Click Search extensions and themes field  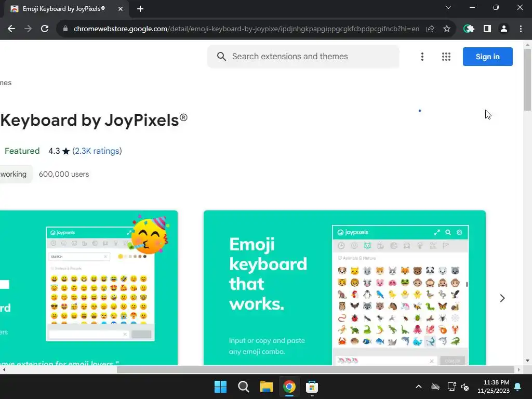pos(303,56)
